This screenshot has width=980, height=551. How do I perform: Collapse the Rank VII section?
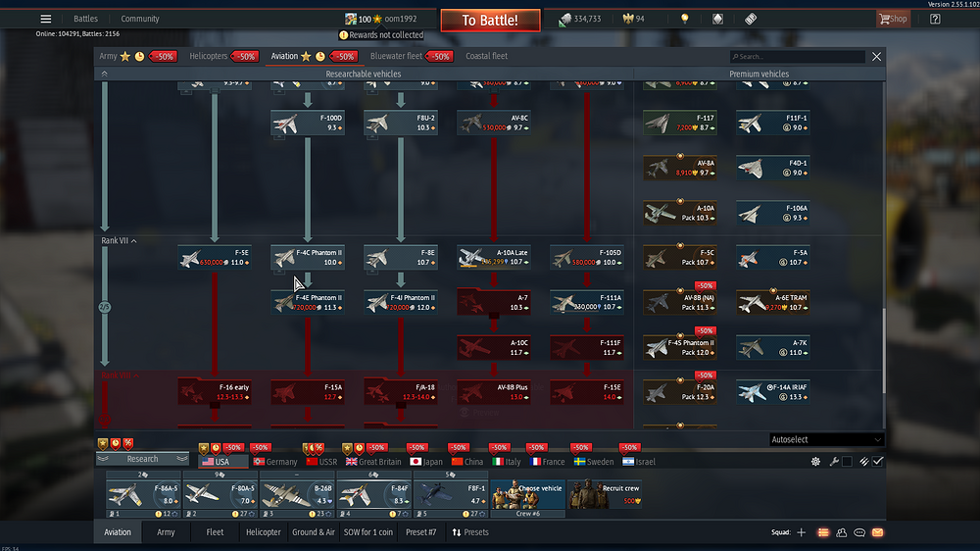(x=119, y=240)
